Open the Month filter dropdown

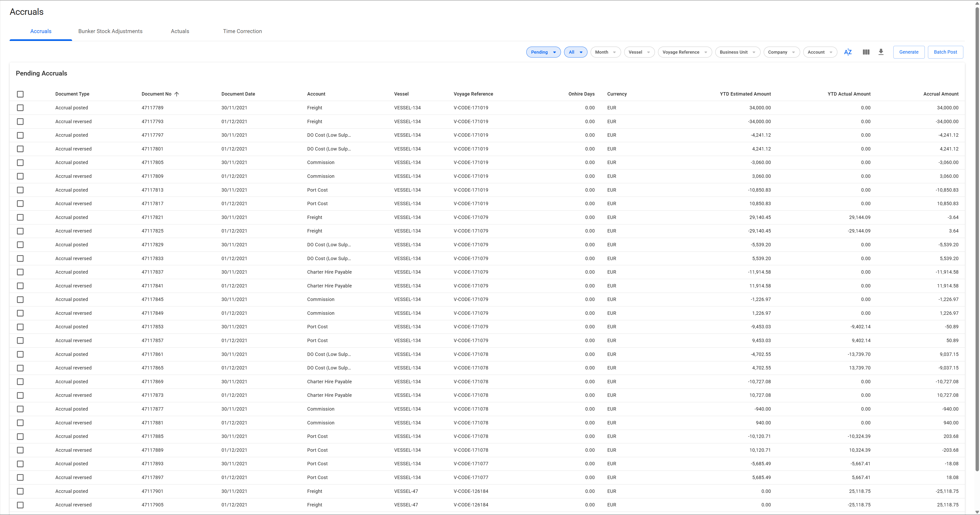pos(605,52)
